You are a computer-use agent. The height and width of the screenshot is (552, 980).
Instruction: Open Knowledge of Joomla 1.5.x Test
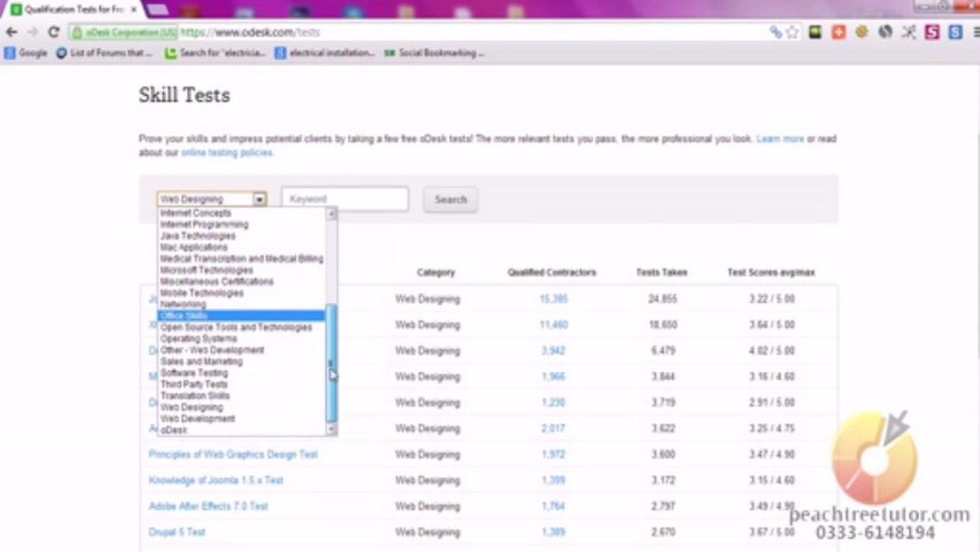pos(216,481)
